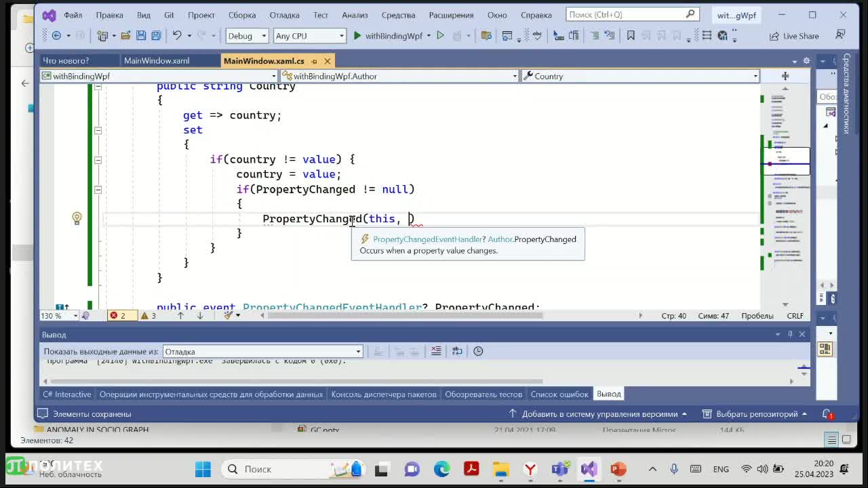This screenshot has height=488, width=868.
Task: Click the notifications bell in status bar
Action: coord(827,414)
